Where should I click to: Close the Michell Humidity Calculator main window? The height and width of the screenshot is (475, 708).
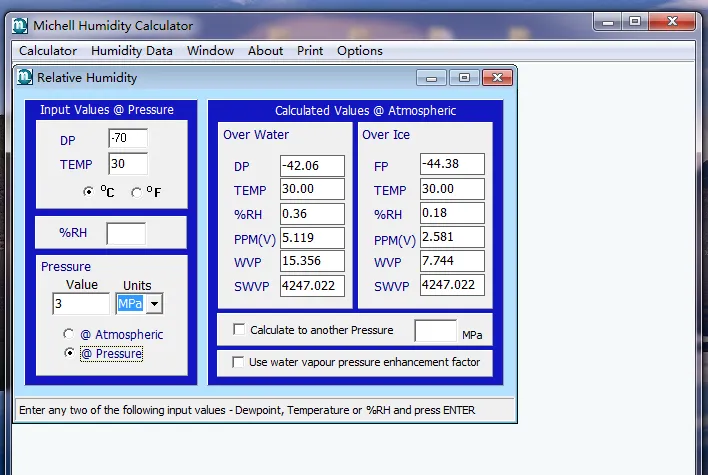click(672, 22)
